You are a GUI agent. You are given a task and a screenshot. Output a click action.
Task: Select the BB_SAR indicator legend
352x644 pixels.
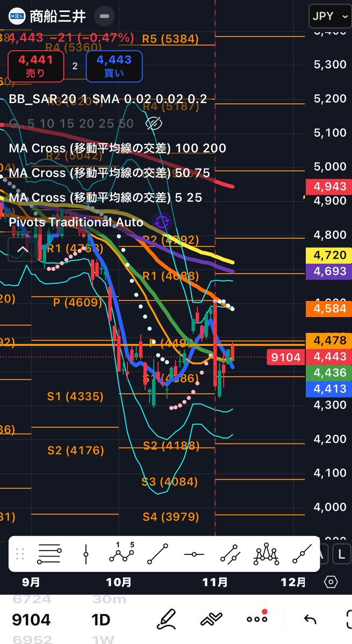(107, 99)
